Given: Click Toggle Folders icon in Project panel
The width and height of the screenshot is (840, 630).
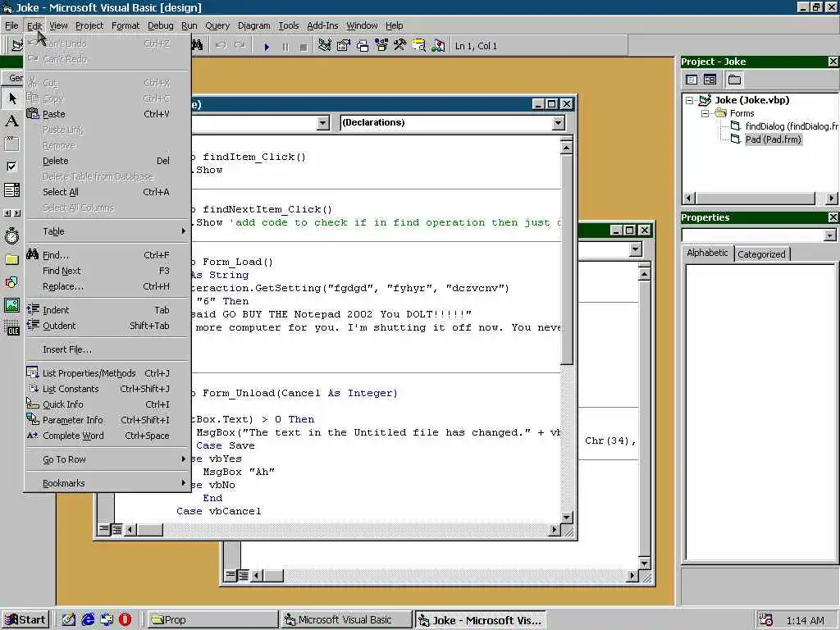Looking at the screenshot, I should 734,80.
